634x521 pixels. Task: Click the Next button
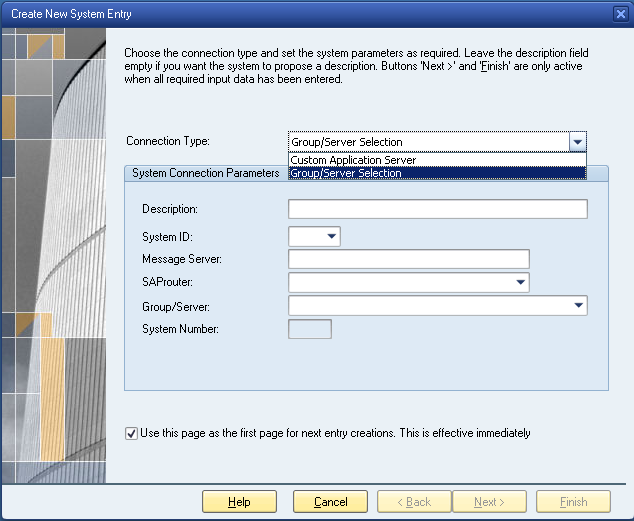tap(489, 502)
